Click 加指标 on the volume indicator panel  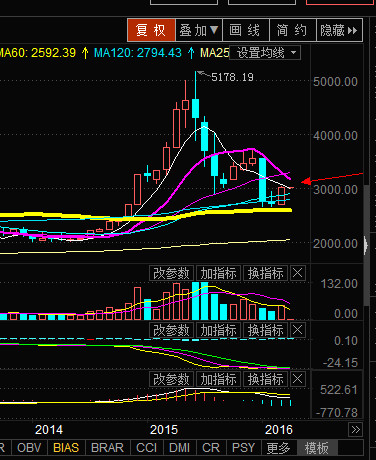[218, 273]
